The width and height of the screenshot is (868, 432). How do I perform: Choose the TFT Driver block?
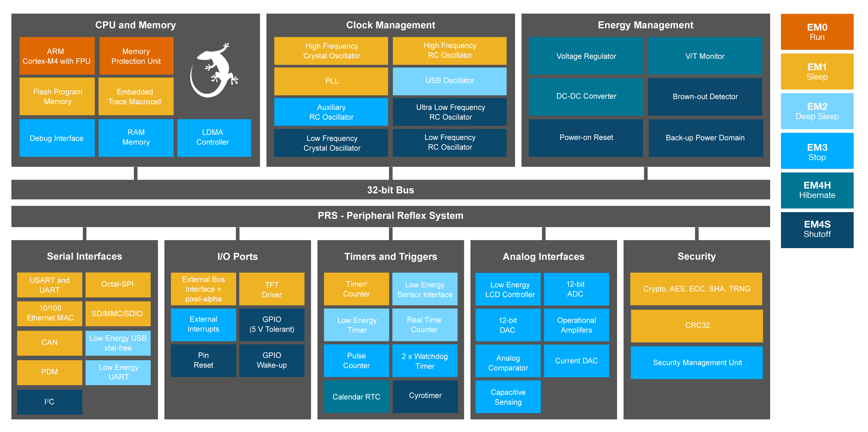272,289
